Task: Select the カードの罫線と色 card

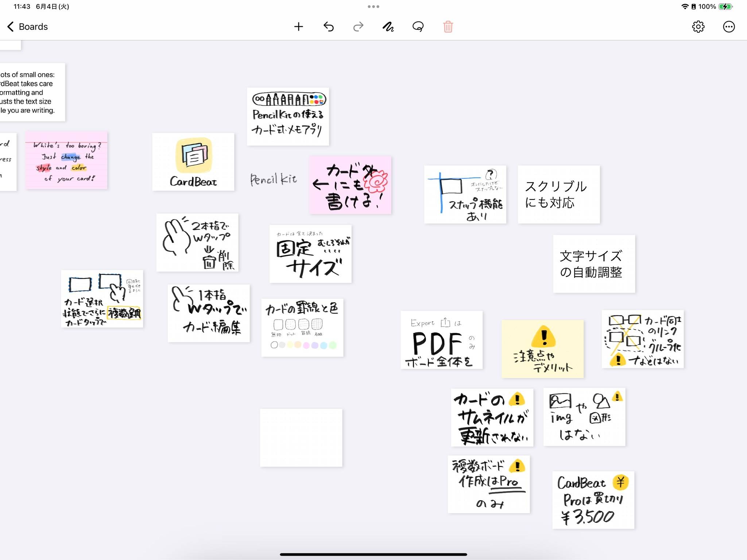Action: (x=302, y=328)
